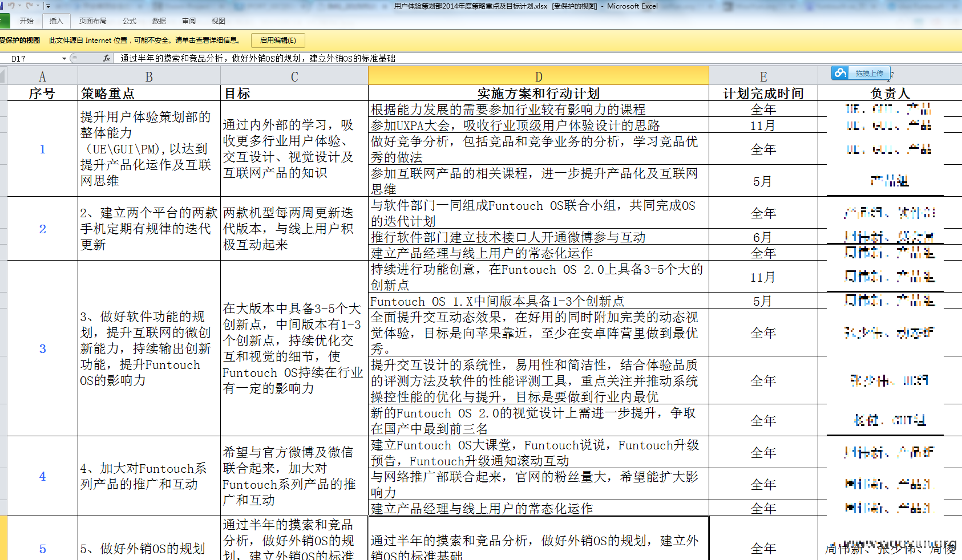The image size is (962, 560).
Task: Click the Undo arrow in quick access toolbar
Action: [x=11, y=6]
